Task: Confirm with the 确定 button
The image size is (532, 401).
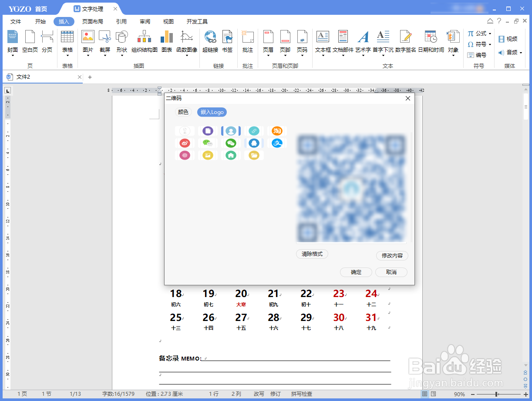Action: (356, 272)
